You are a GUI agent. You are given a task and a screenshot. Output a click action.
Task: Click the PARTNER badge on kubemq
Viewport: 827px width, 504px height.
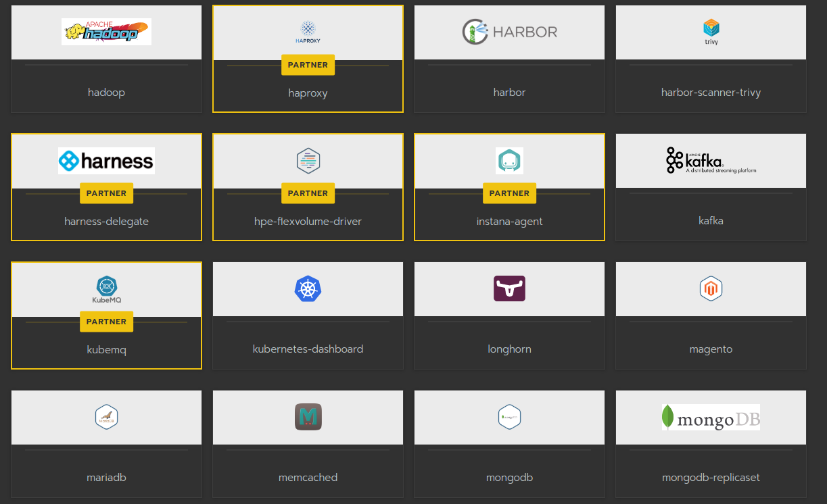[106, 322]
